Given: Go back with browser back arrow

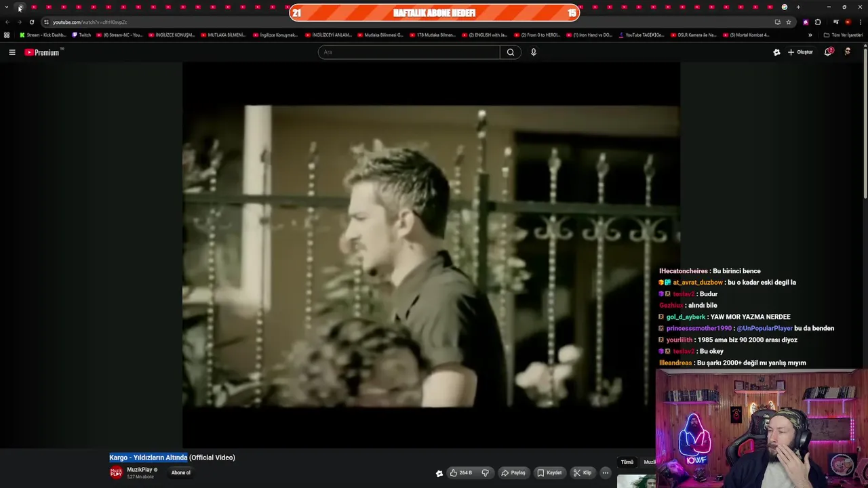Looking at the screenshot, I should [7, 22].
